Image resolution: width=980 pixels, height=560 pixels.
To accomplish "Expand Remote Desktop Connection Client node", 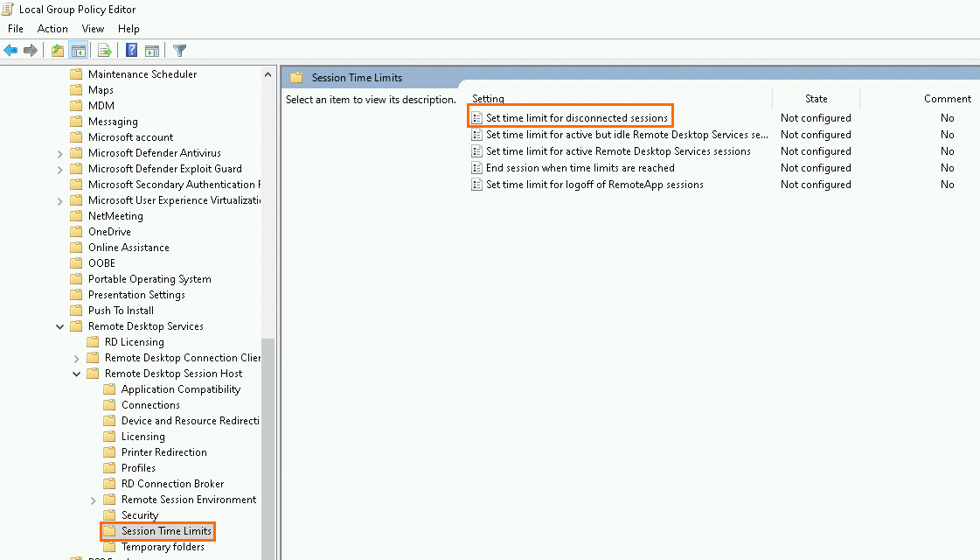I will tap(76, 359).
